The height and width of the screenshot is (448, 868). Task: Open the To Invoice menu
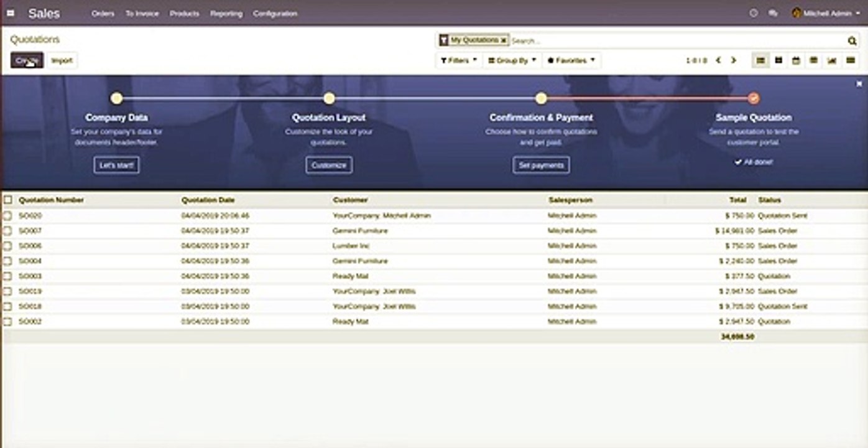coord(142,13)
